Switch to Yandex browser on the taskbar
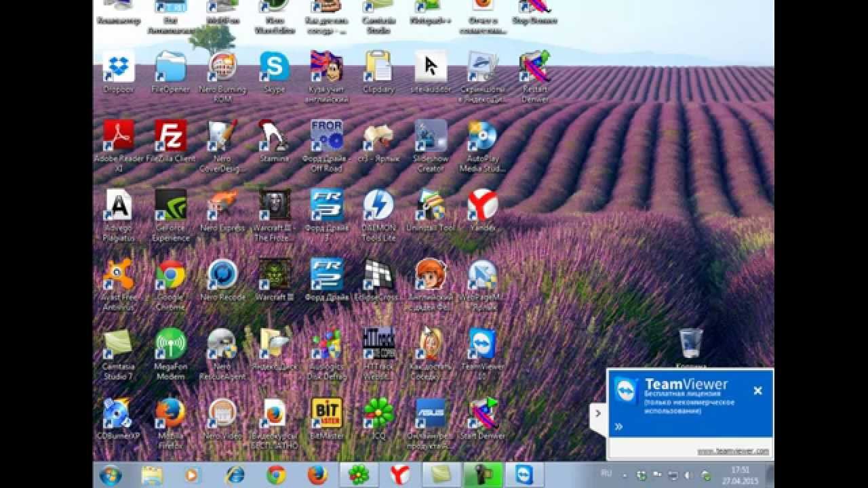 [x=400, y=475]
